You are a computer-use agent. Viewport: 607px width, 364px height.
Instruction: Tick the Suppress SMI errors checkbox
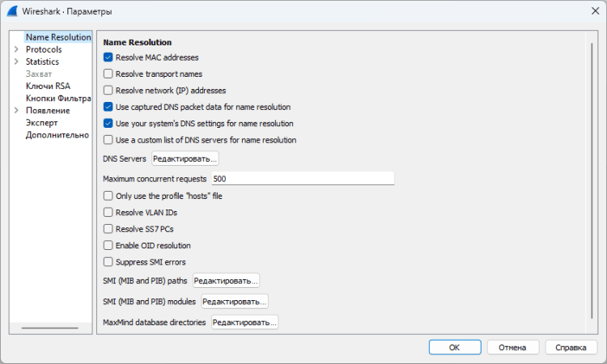pos(108,262)
